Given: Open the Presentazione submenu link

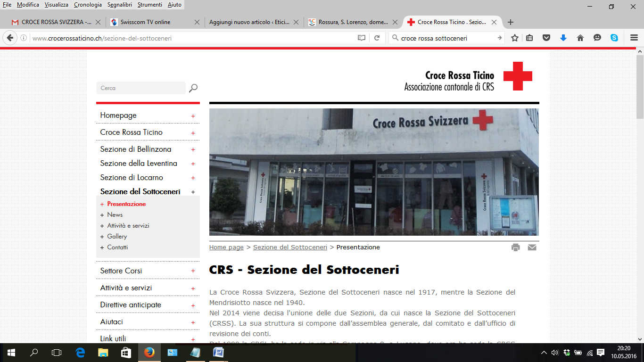Looking at the screenshot, I should (126, 204).
